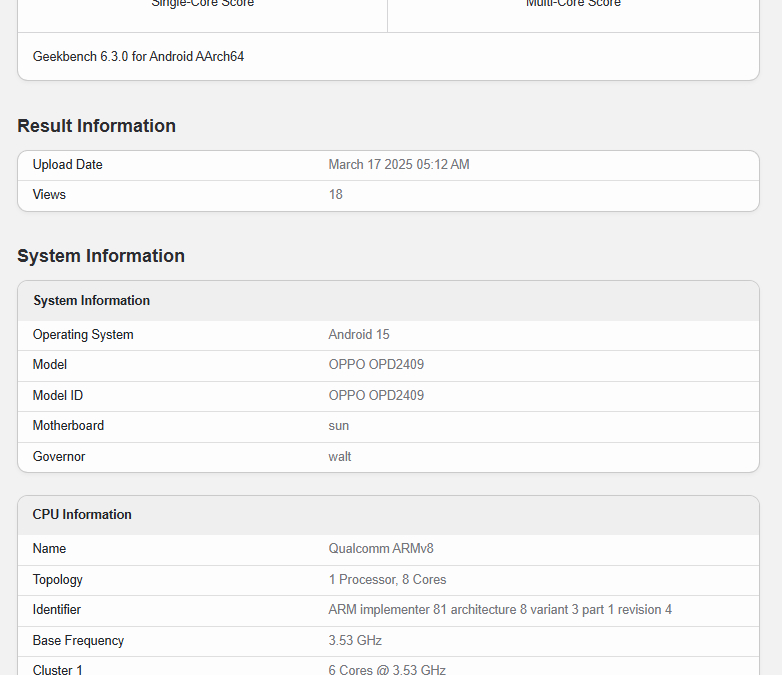
Task: Select the Result Information heading
Action: pyautogui.click(x=96, y=126)
